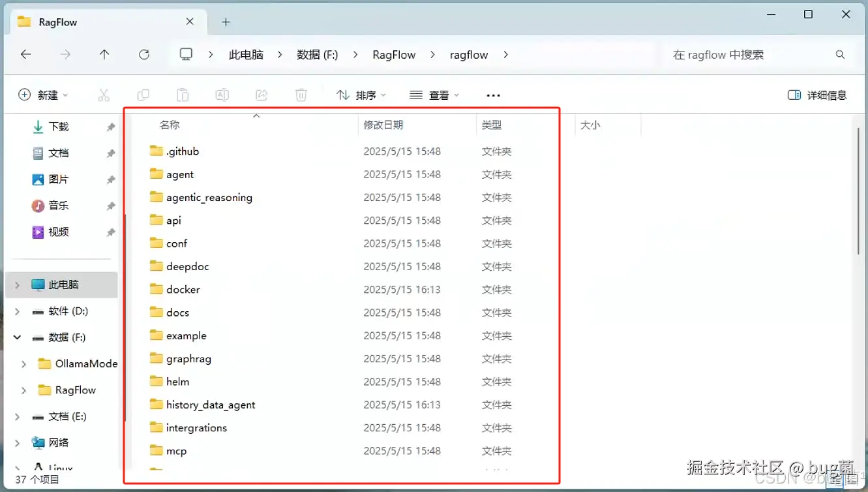Select the agent folder icon

(156, 174)
